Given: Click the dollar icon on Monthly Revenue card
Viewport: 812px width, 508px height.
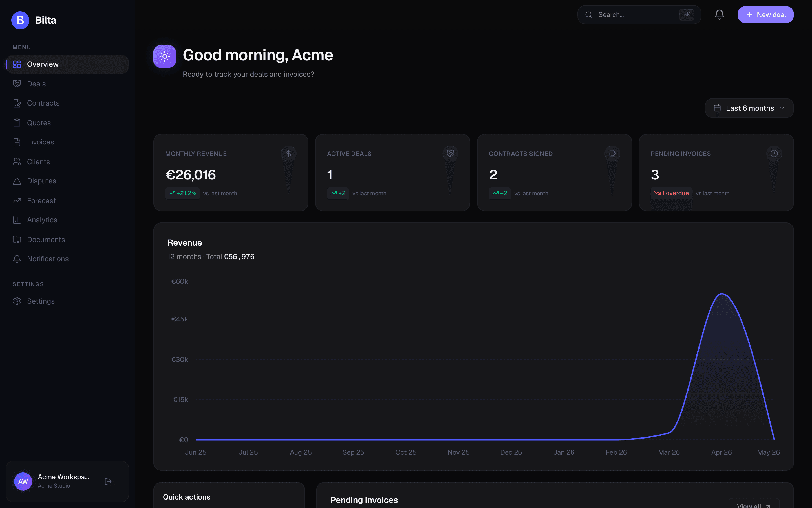Looking at the screenshot, I should coord(288,154).
